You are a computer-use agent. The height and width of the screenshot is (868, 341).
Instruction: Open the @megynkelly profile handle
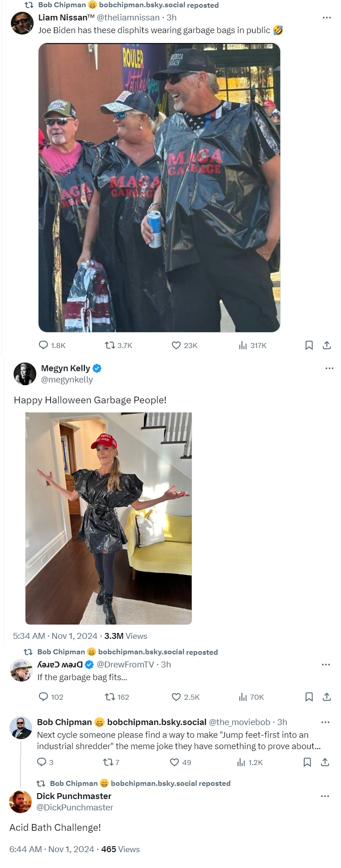point(67,380)
